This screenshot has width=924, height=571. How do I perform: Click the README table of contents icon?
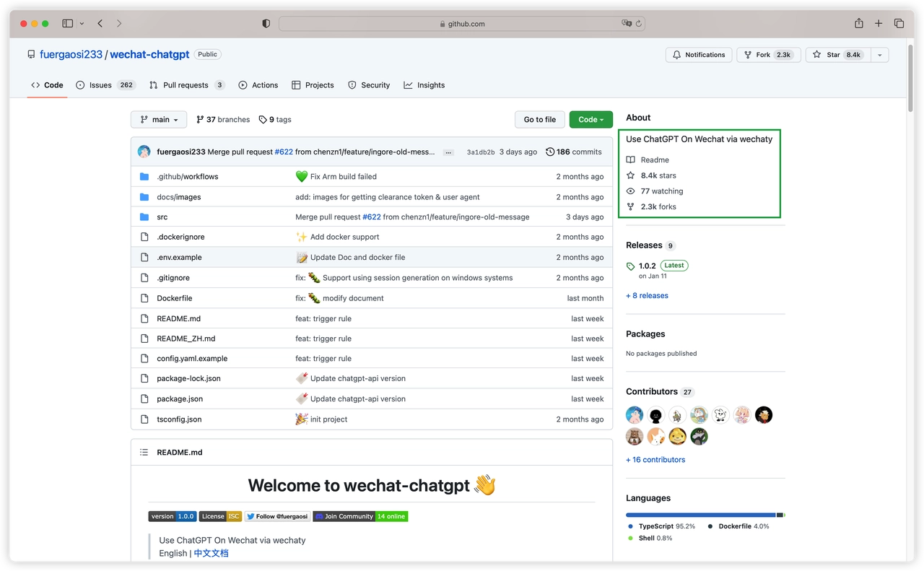click(x=144, y=453)
